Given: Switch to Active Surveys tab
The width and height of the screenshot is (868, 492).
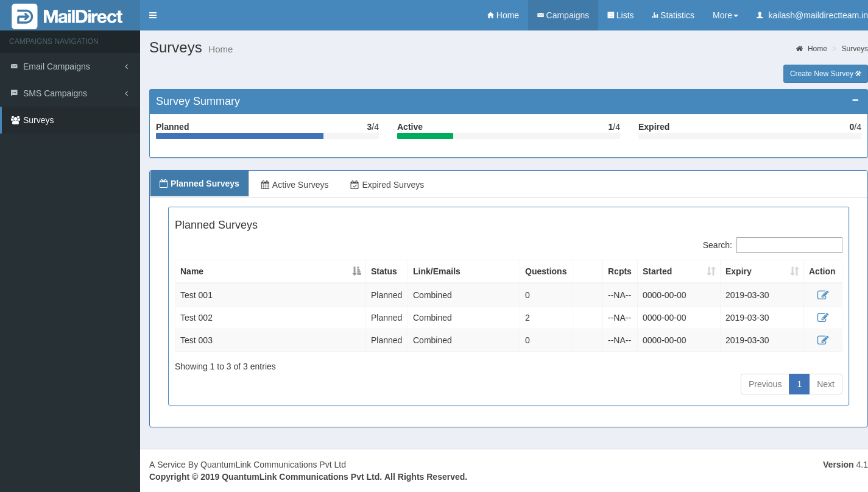Looking at the screenshot, I should point(295,185).
